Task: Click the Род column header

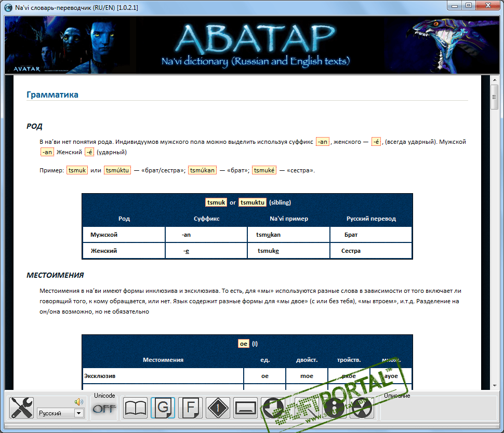Action: (x=124, y=219)
